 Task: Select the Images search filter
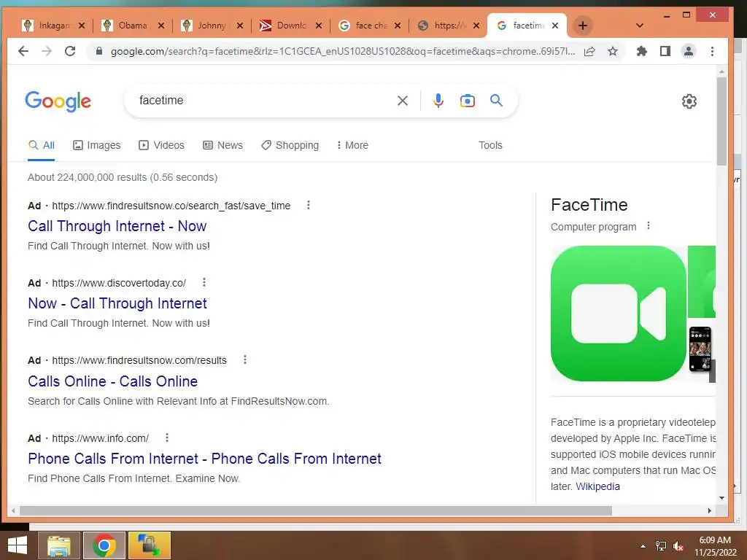pyautogui.click(x=97, y=145)
